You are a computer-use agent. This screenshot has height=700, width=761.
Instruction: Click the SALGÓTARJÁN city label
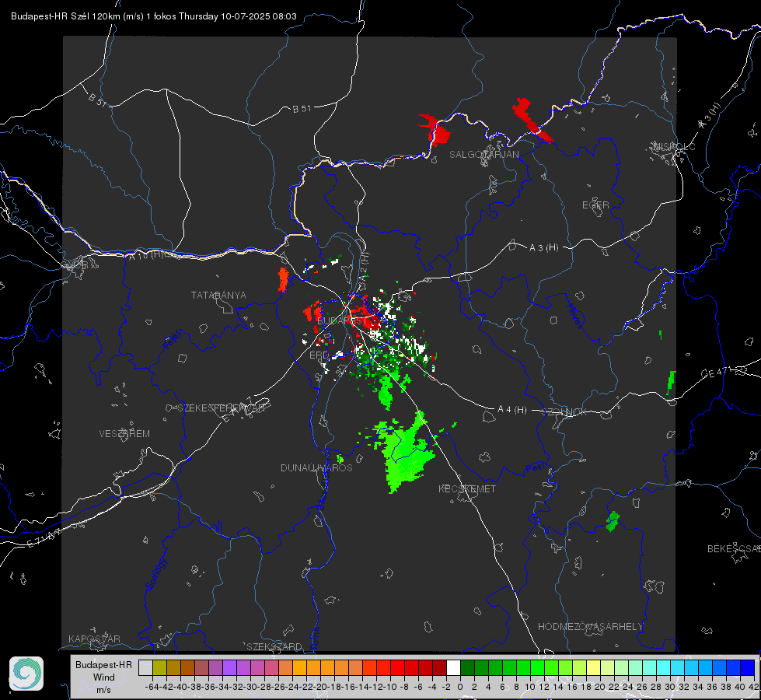click(x=483, y=155)
